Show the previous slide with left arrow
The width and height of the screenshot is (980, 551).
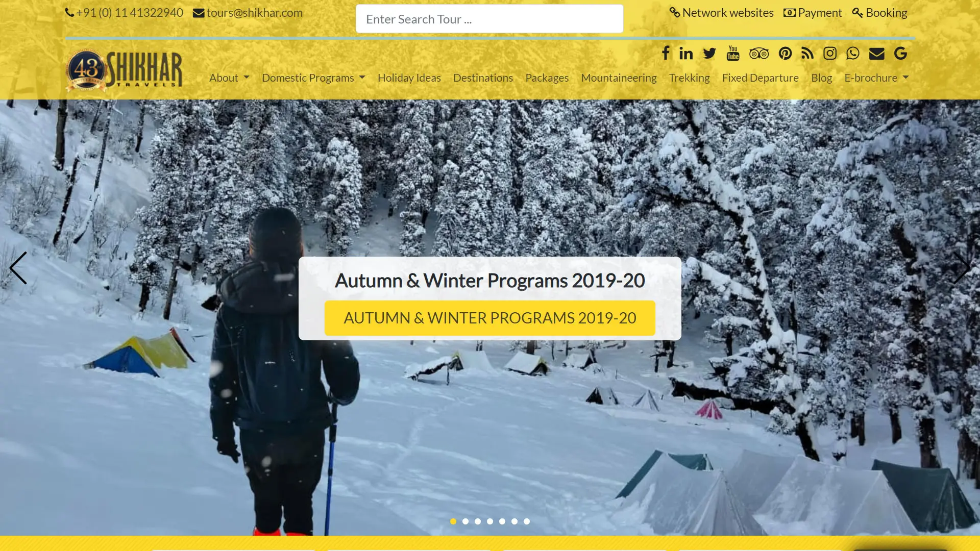(18, 268)
